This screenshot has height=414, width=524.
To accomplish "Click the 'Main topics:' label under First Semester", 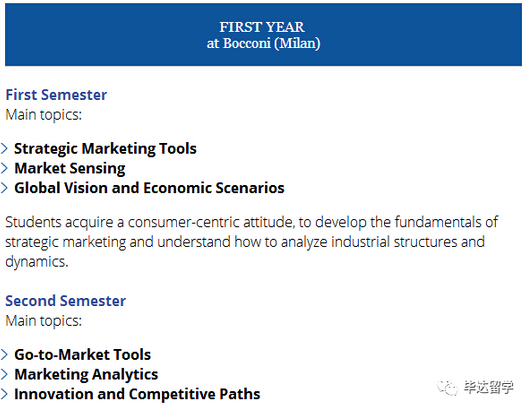I will tap(44, 115).
